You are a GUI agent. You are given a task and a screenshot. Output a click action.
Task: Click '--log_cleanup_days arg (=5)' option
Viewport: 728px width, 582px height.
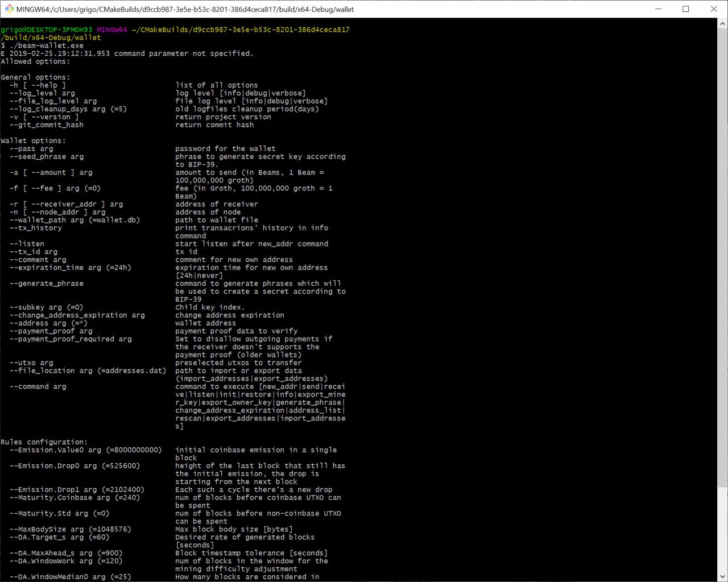68,109
